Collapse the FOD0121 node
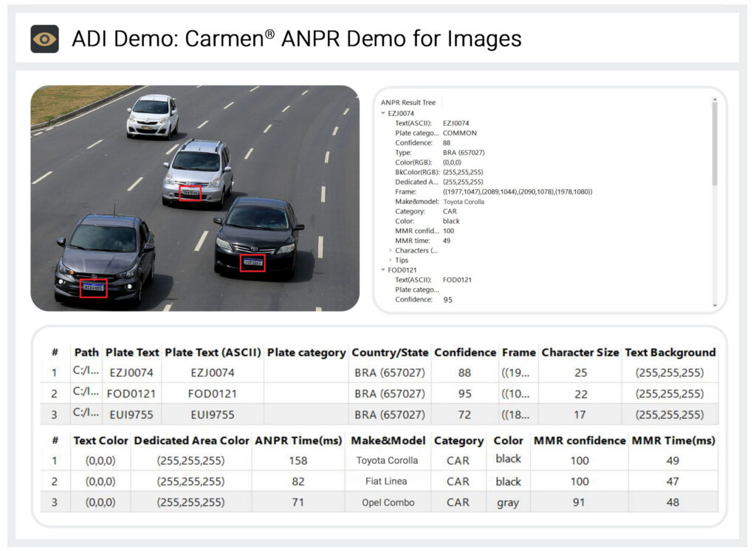The width and height of the screenshot is (756, 551). point(382,270)
